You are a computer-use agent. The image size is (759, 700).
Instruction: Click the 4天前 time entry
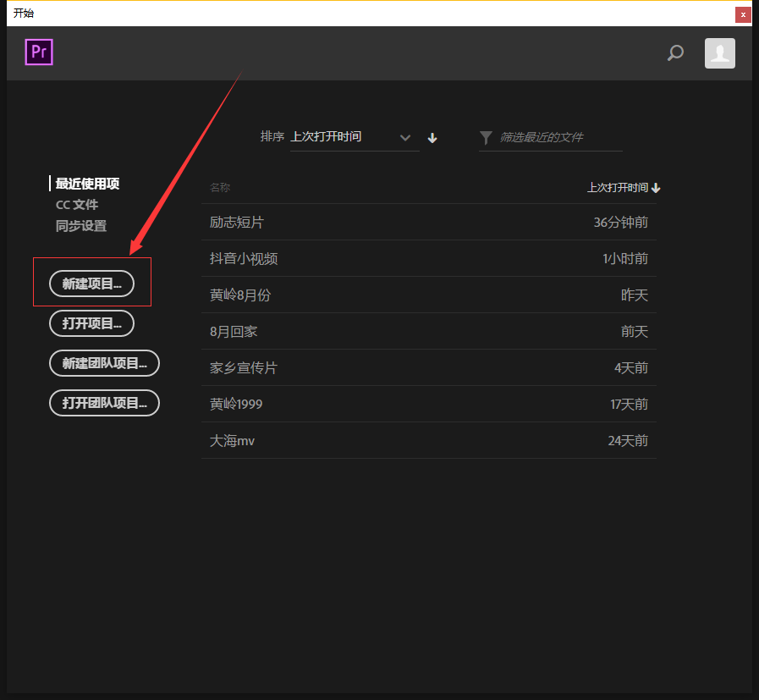pos(631,368)
